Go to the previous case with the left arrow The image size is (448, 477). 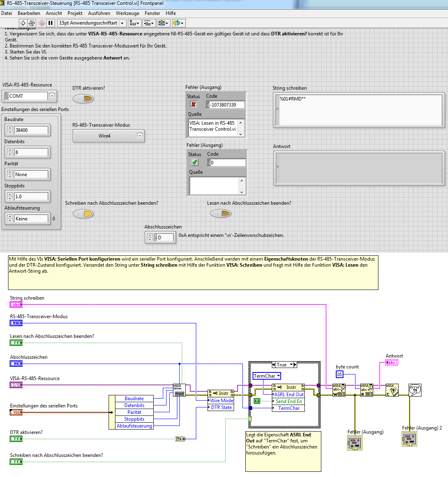(274, 364)
